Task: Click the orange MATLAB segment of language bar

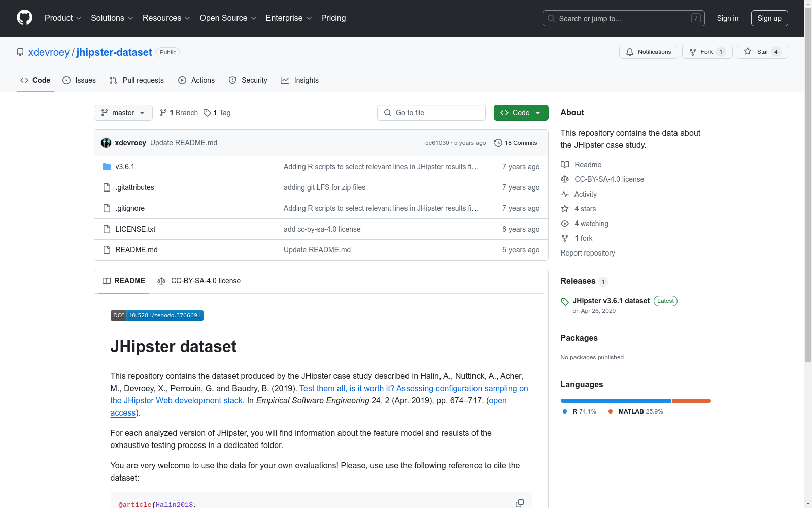Action: (x=691, y=401)
